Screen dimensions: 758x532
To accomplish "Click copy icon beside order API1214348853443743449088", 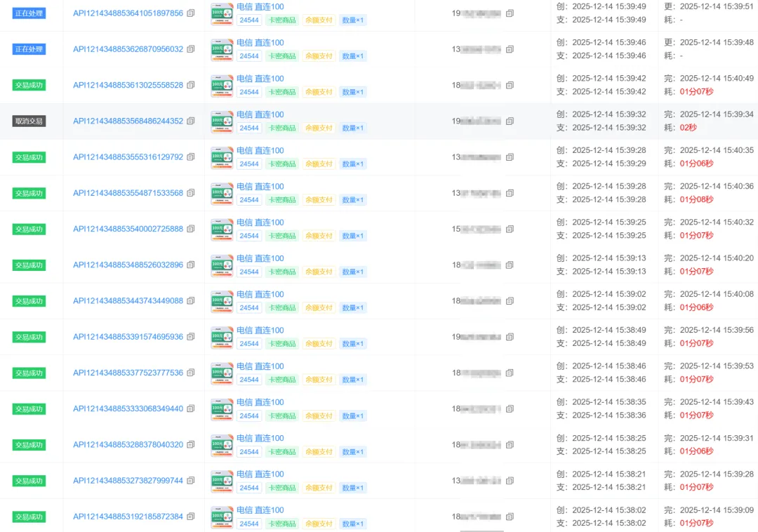I will (191, 301).
